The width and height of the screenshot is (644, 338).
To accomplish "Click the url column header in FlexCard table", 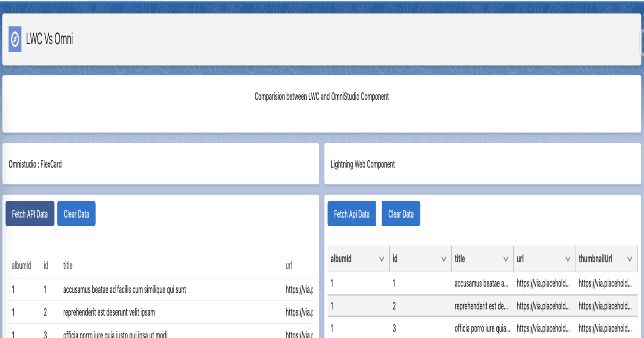I will click(289, 265).
